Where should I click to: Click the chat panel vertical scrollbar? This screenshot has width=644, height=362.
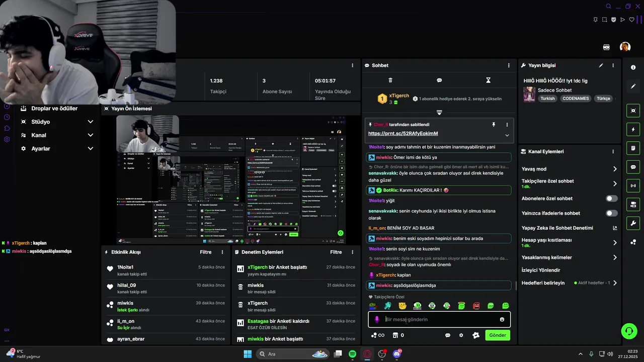516,286
